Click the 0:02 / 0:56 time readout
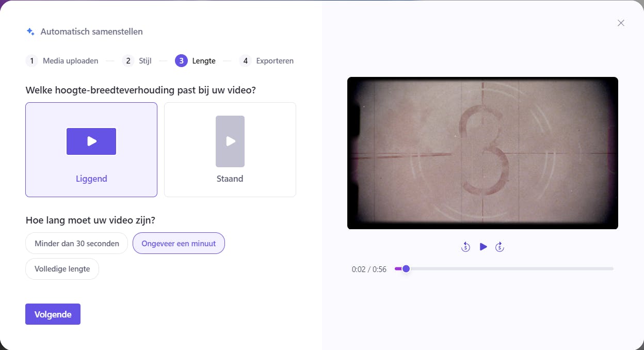644x350 pixels. (x=369, y=269)
